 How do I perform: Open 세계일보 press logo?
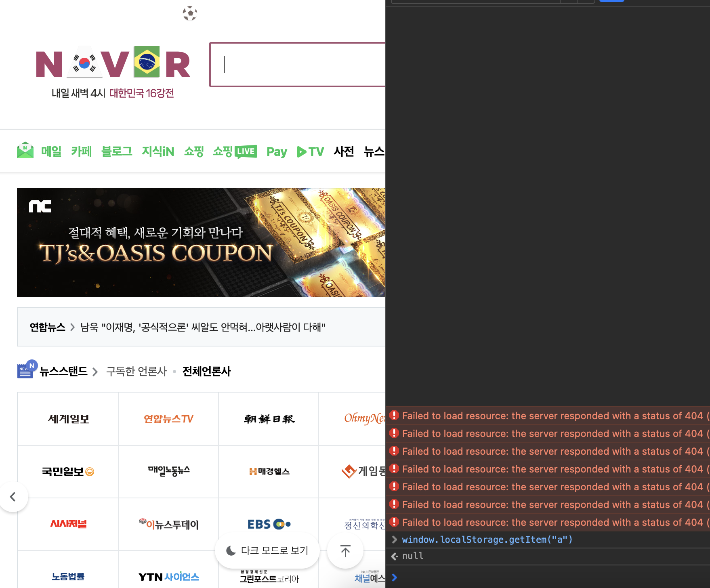(x=68, y=419)
